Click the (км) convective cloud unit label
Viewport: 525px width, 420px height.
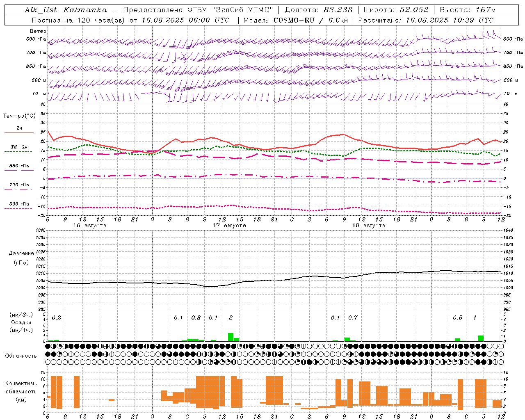(21, 399)
